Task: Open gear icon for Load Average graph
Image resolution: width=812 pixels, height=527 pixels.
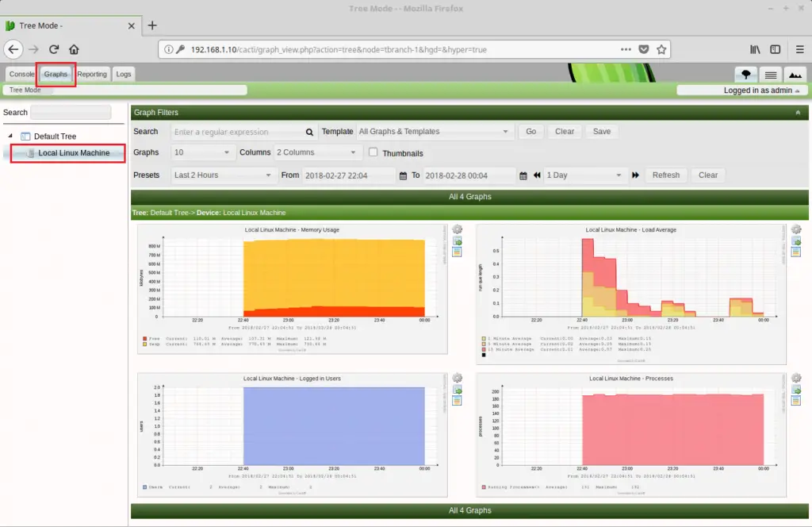Action: point(796,229)
